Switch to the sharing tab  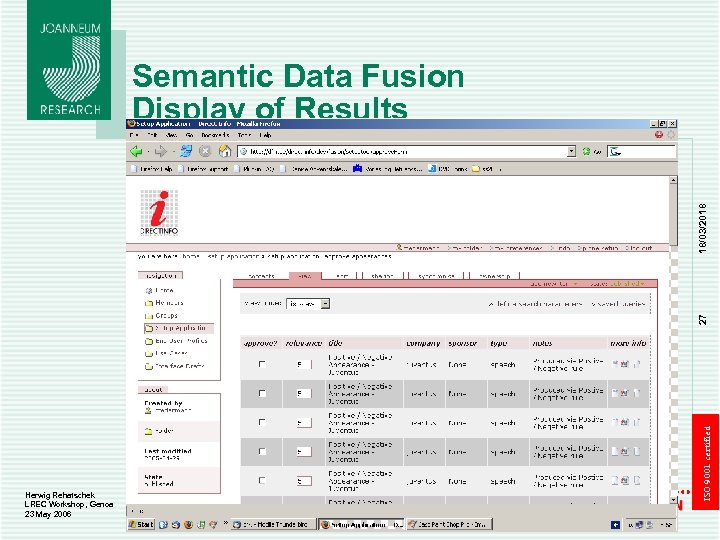click(383, 276)
